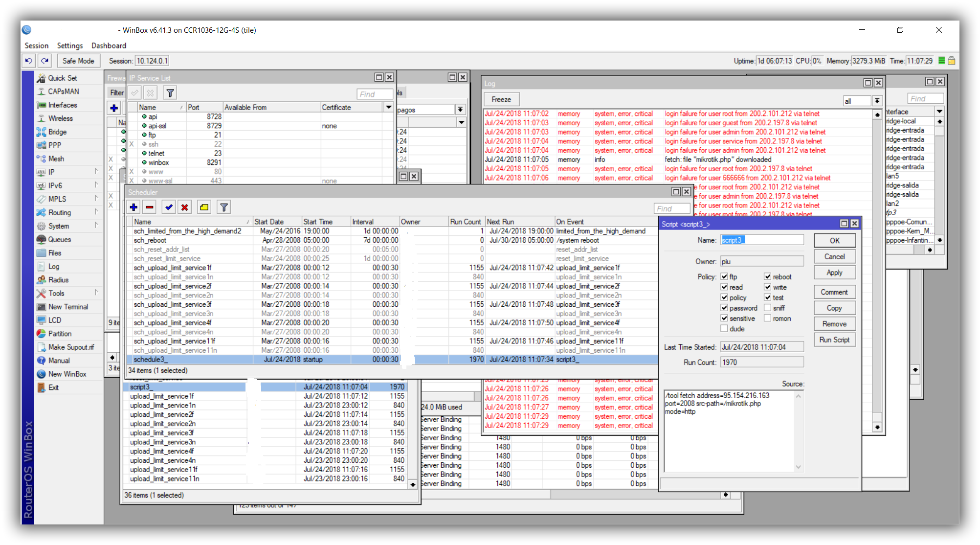
Task: Uncheck the reboot policy checkbox
Action: click(768, 276)
